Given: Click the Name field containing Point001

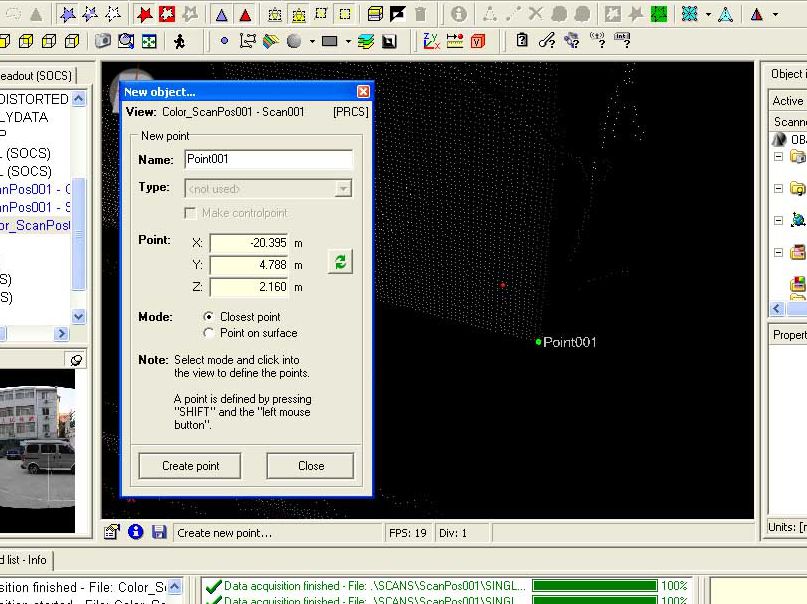Looking at the screenshot, I should tap(269, 159).
